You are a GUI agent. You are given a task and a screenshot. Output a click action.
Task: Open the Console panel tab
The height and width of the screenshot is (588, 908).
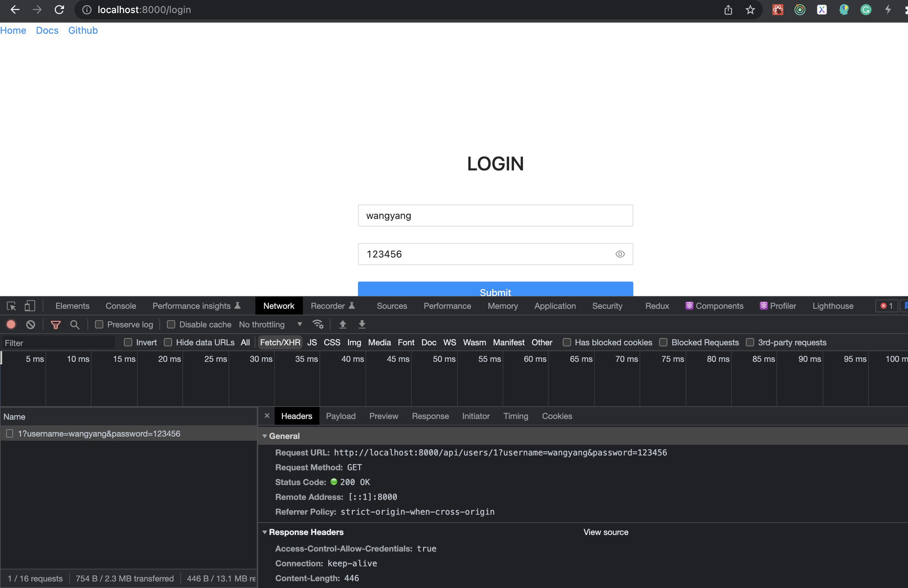tap(120, 306)
